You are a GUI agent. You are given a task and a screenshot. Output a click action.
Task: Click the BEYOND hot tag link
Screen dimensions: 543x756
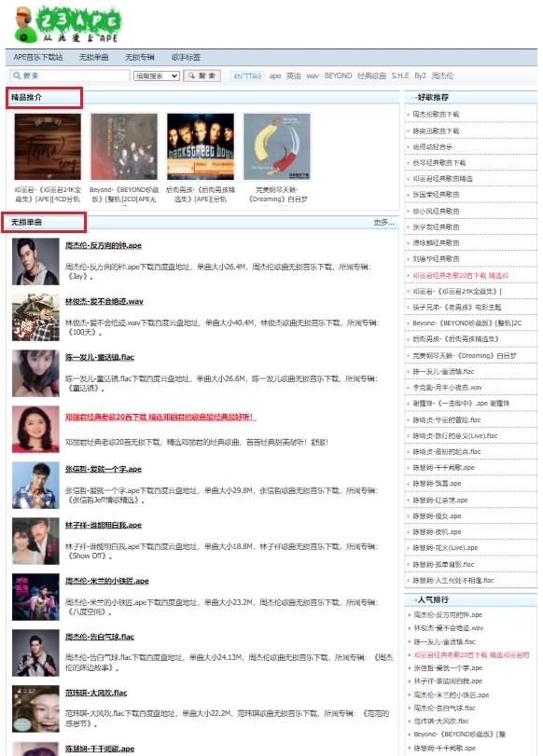coord(338,76)
